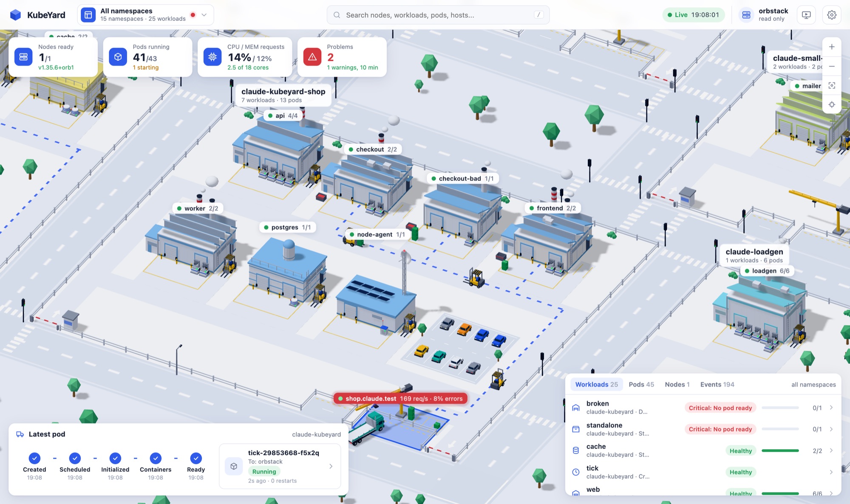Click the database icon beside cache workload
This screenshot has width=850, height=504.
pos(576,451)
